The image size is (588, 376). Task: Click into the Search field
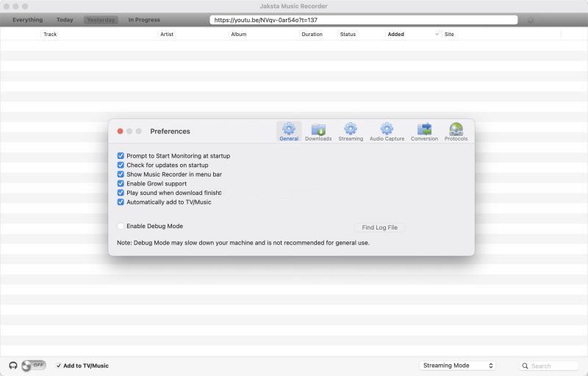549,366
